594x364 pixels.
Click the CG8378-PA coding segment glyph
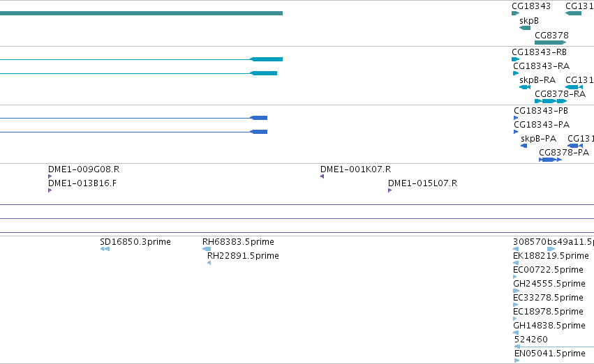pyautogui.click(x=550, y=160)
